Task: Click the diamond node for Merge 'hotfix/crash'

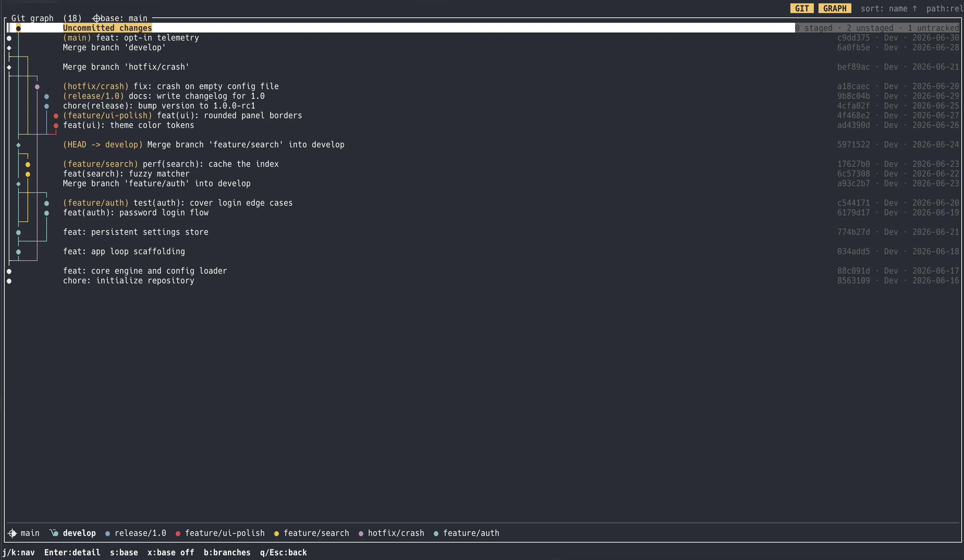Action: click(9, 67)
